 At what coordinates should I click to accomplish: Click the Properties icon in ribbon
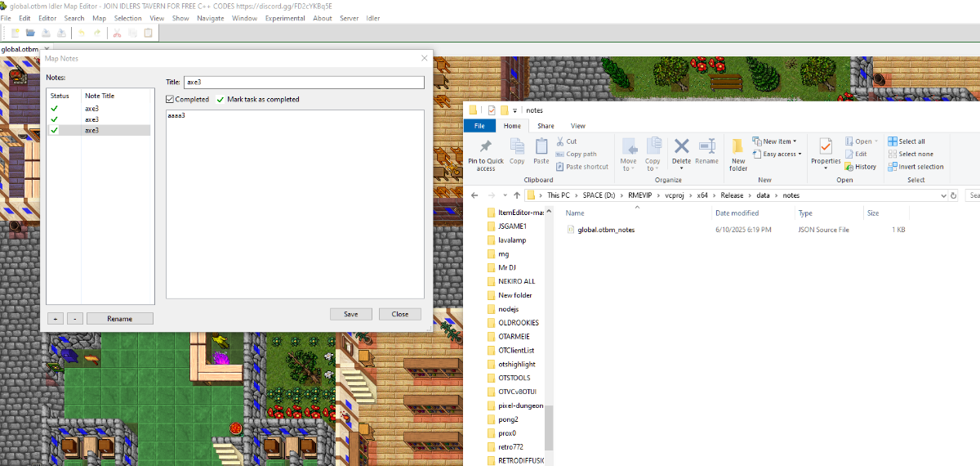(x=826, y=147)
